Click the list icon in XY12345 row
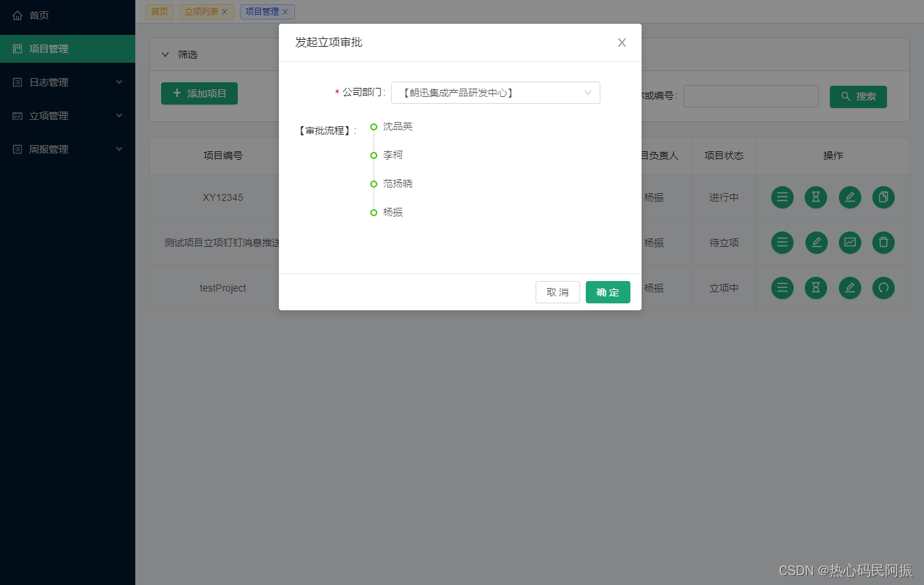924x585 pixels. coord(782,197)
